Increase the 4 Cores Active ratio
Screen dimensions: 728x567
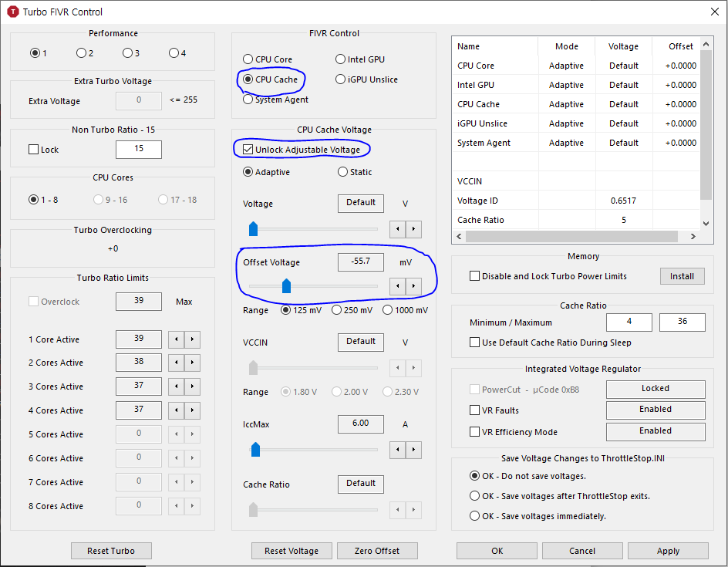192,410
